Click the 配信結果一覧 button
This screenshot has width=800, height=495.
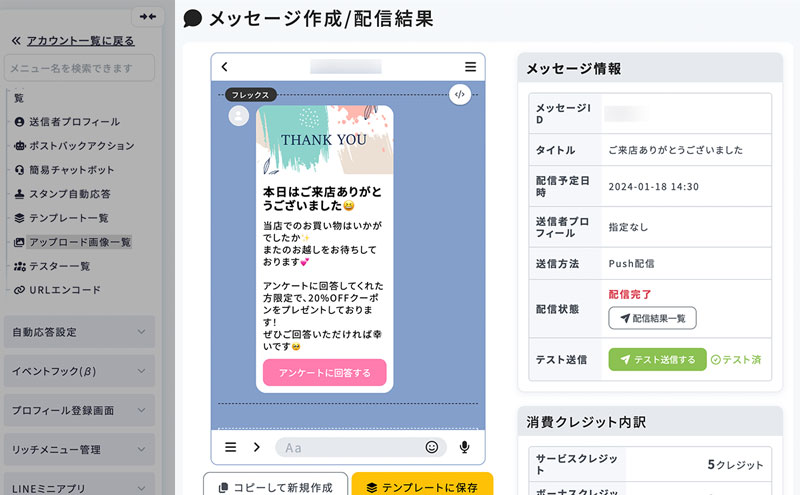652,318
